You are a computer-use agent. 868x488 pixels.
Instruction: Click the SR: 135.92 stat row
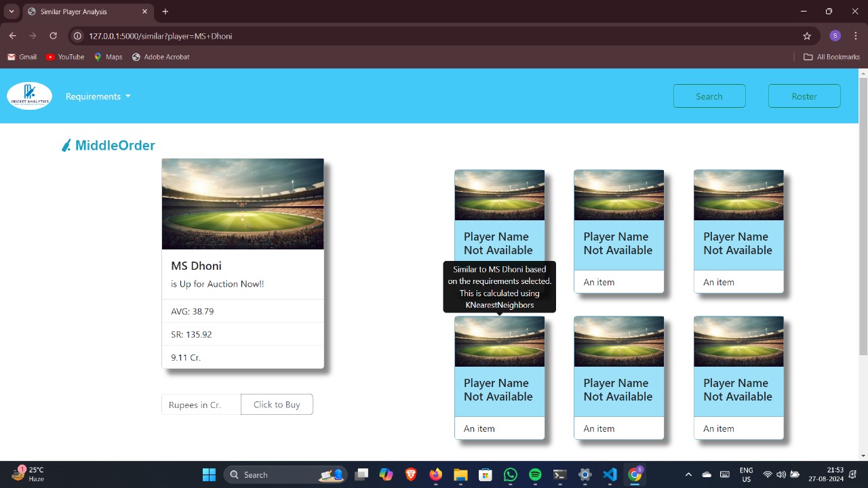tap(243, 334)
